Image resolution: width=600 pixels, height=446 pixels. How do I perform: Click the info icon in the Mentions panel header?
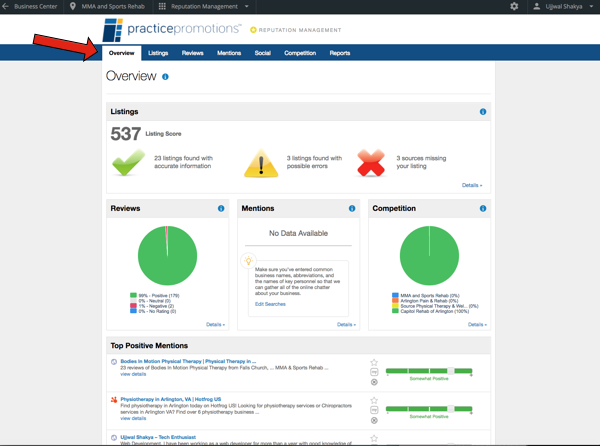pos(352,208)
